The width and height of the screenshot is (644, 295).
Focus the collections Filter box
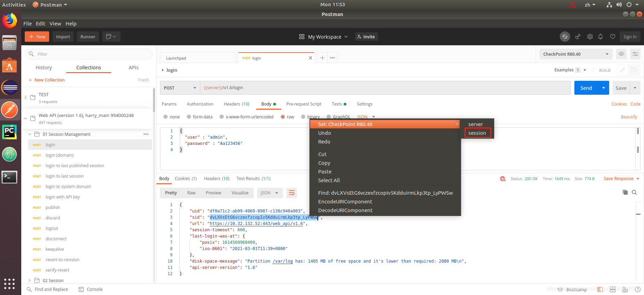tap(89, 54)
